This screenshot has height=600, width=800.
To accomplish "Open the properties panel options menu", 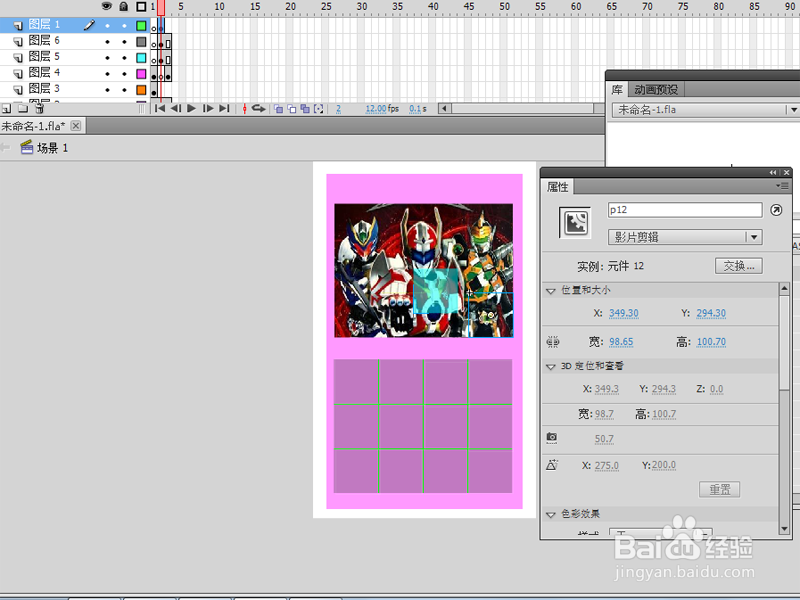I will [782, 186].
